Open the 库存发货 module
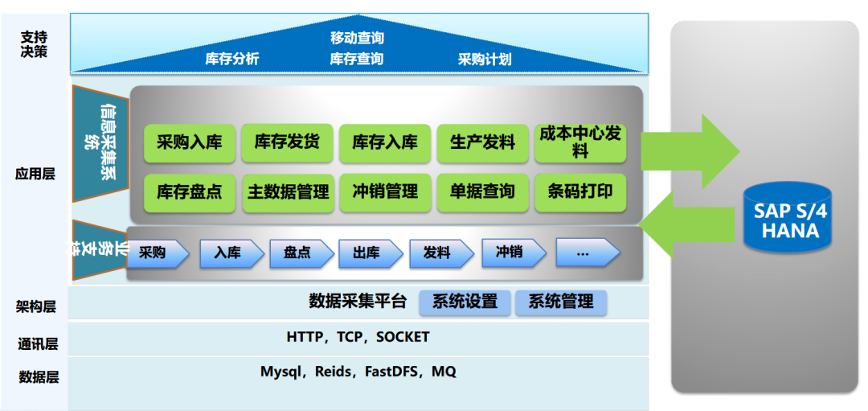 tap(288, 143)
